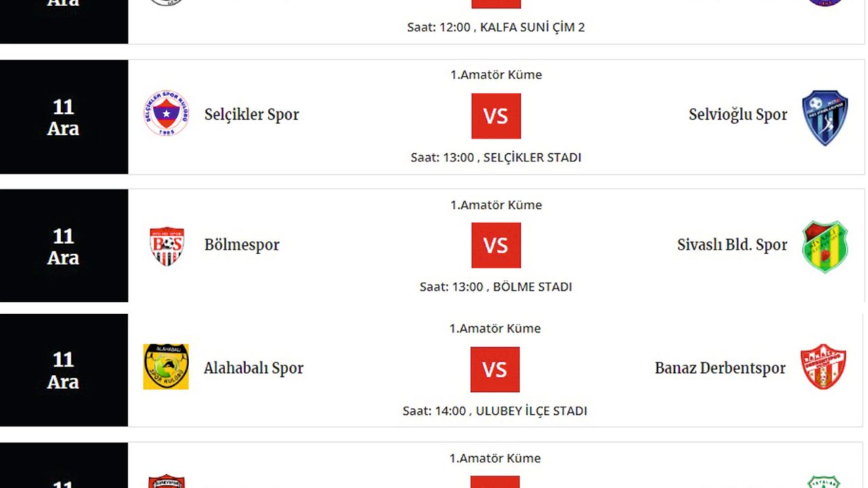Open Selçikler Spor team name link
The image size is (868, 488).
coord(252,115)
